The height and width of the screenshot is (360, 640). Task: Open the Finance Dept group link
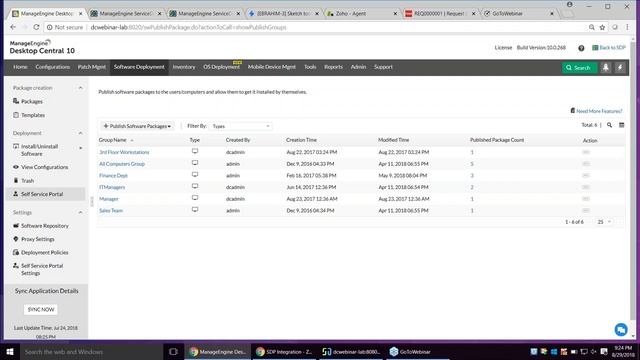point(113,176)
